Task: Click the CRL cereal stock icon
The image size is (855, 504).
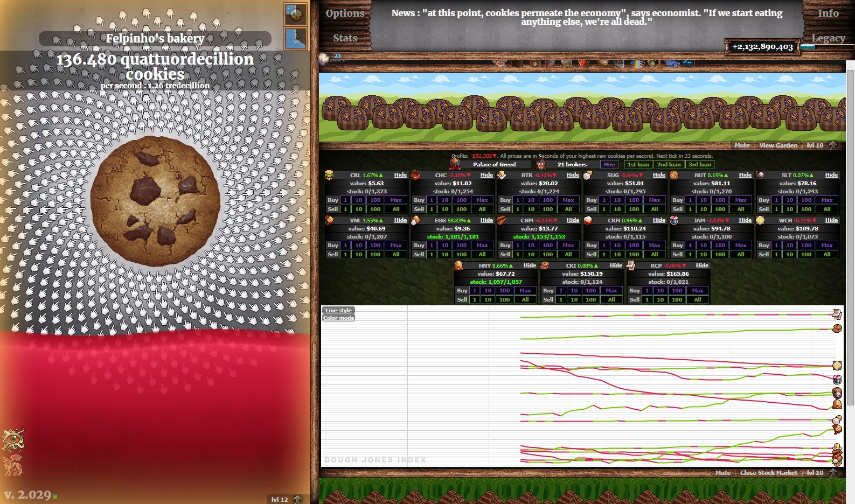Action: tap(329, 175)
